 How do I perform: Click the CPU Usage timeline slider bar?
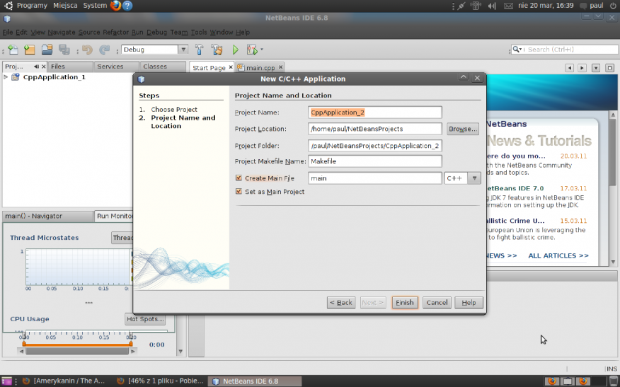[x=77, y=351]
